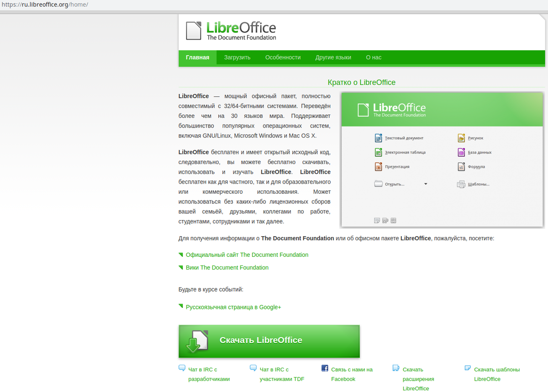The width and height of the screenshot is (548, 392).
Task: Click icon beside Скачать шаблоны link
Action: point(468,368)
